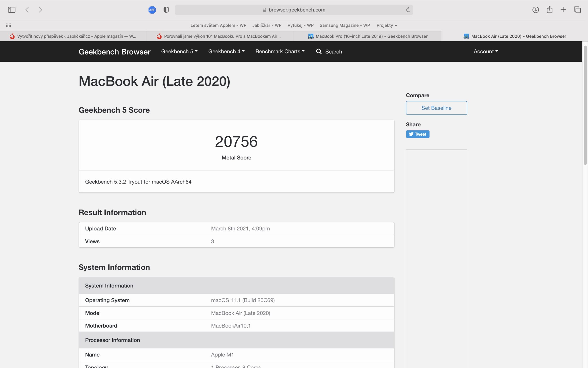This screenshot has width=588, height=368.
Task: Click the Tweet share button
Action: pos(417,134)
